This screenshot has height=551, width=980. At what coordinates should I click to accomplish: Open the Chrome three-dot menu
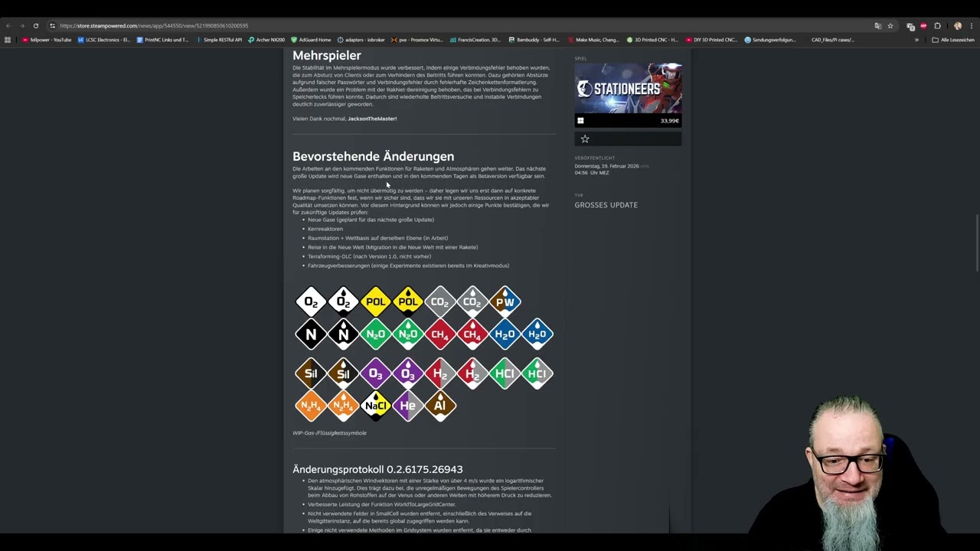(972, 26)
